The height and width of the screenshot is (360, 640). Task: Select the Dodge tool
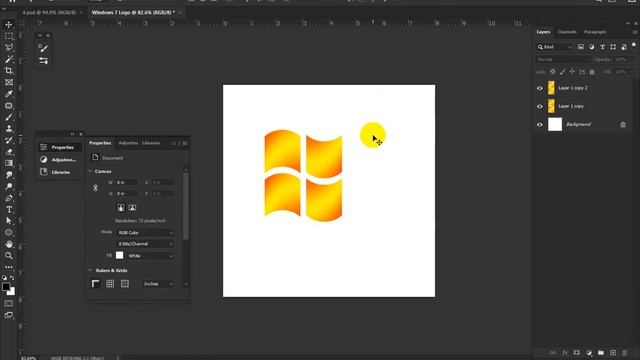click(x=9, y=186)
